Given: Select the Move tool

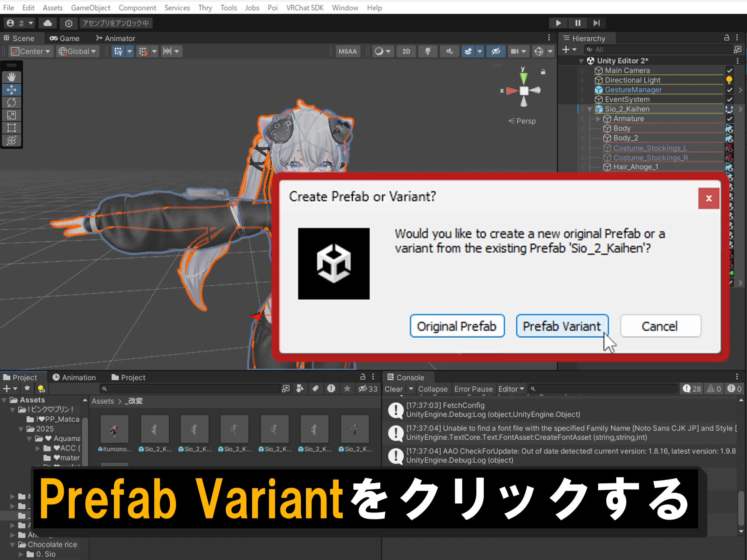Looking at the screenshot, I should [12, 90].
